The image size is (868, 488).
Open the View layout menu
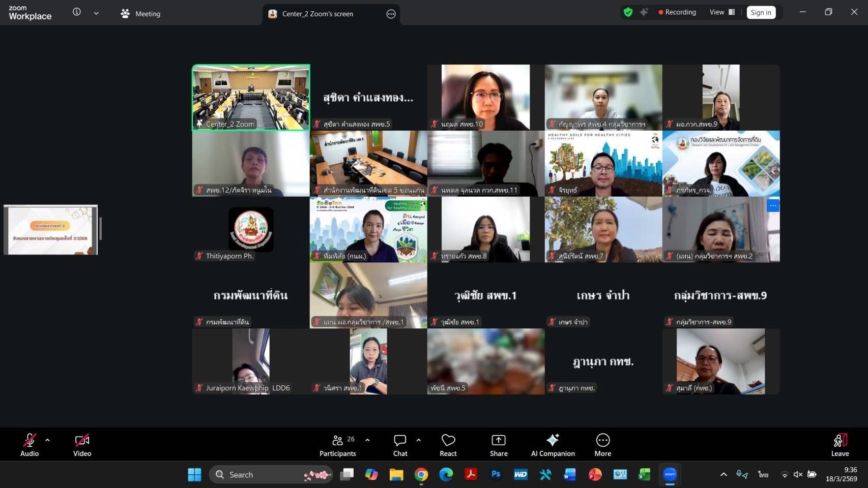[722, 12]
